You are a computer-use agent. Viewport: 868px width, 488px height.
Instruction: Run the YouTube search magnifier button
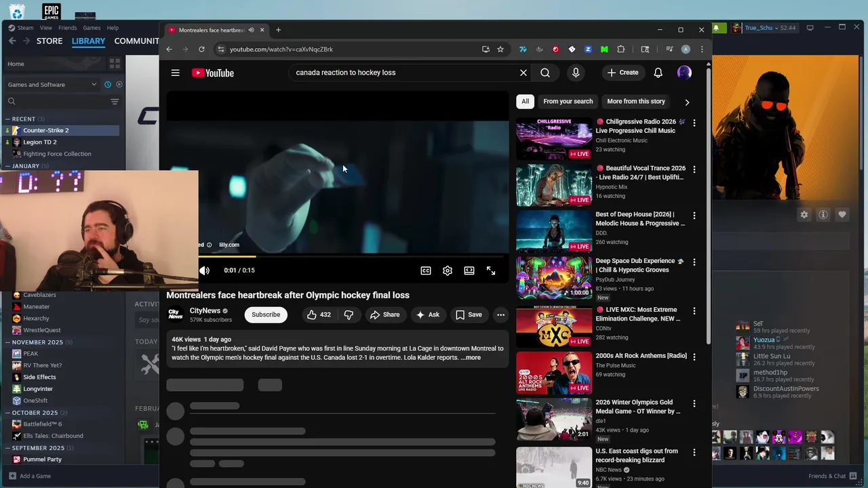[x=545, y=73]
